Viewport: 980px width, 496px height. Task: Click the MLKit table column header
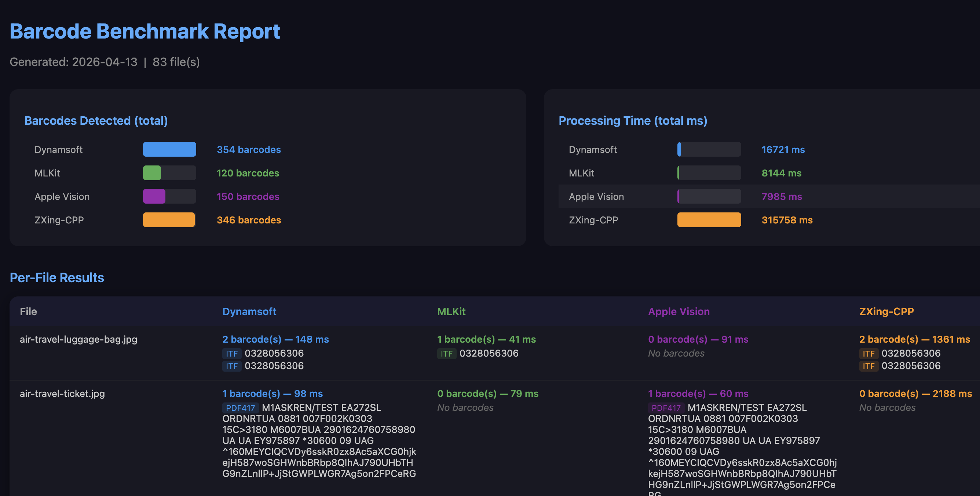451,311
